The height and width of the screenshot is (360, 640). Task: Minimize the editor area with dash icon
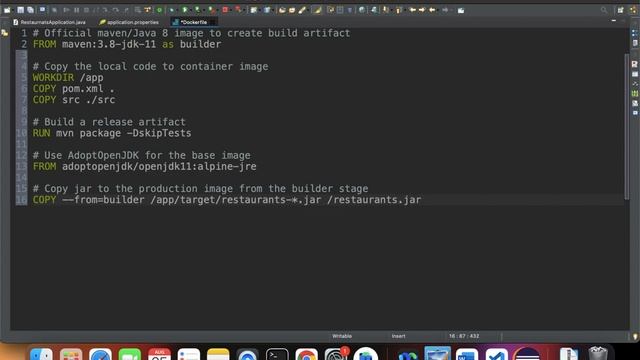point(613,20)
